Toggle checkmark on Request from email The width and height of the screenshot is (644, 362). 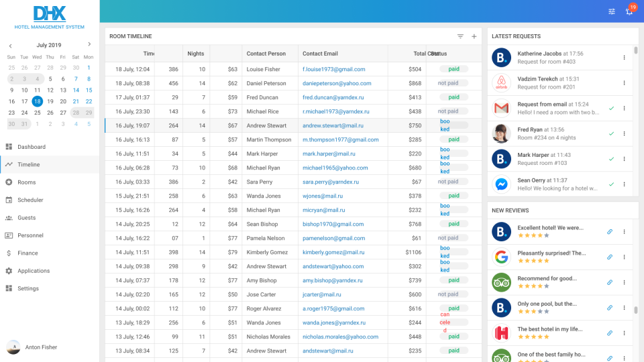tap(612, 109)
